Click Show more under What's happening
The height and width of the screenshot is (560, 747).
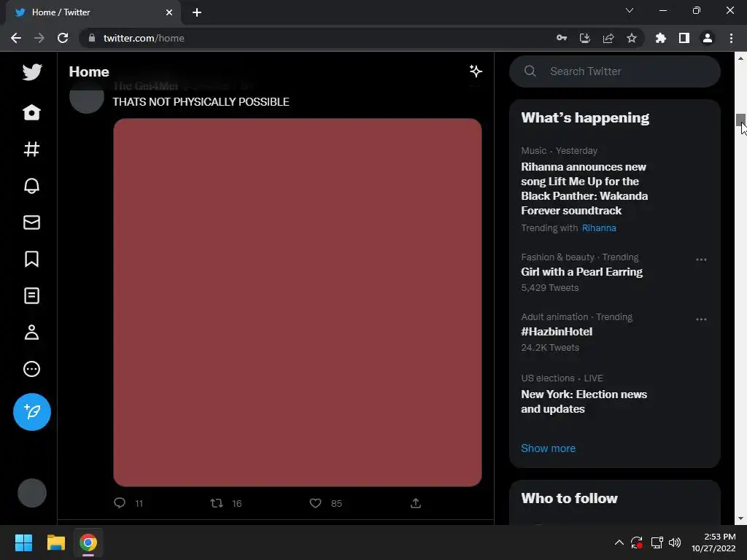tap(548, 448)
